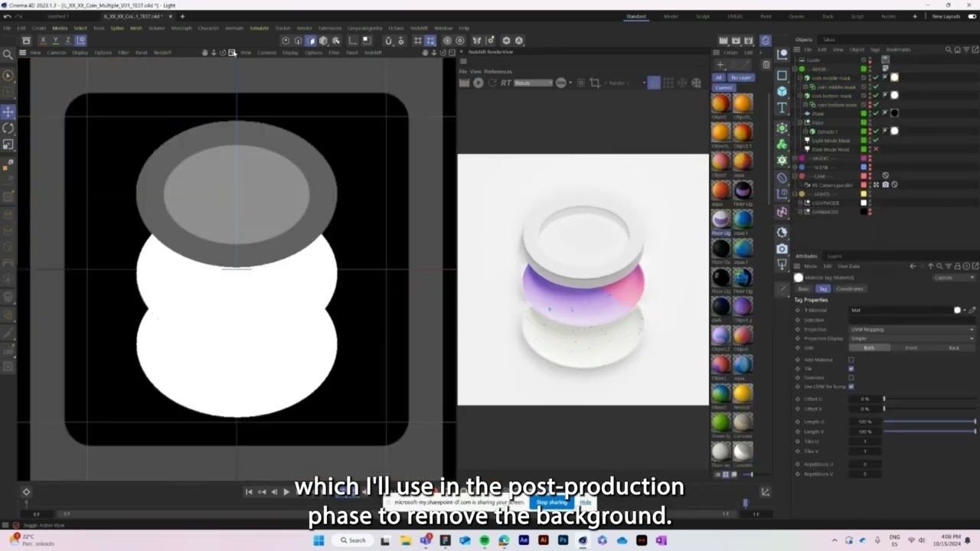Click the Stop sharing button
This screenshot has width=980, height=551.
551,502
